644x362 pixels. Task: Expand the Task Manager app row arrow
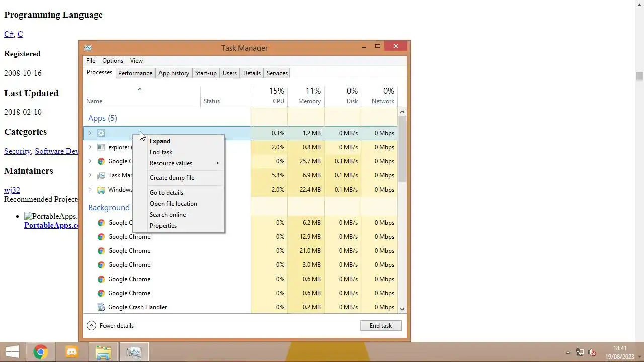coord(90,175)
